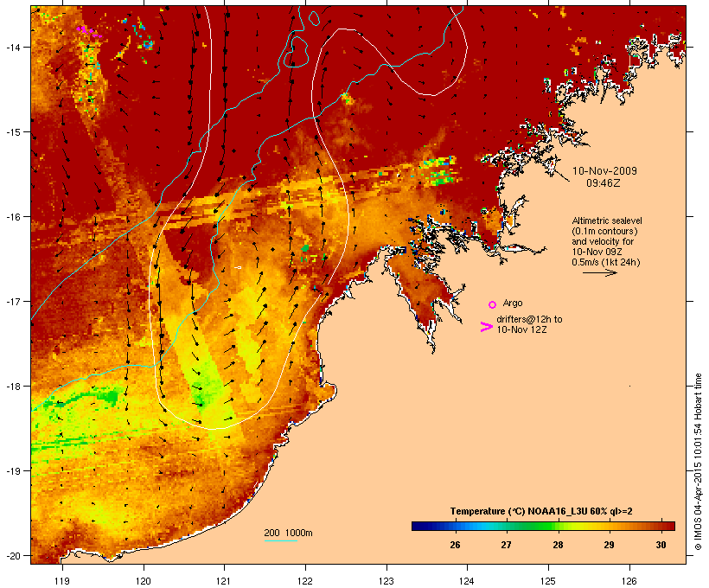Click the magenta drifter track near top-left
This screenshot has width=709, height=588.
click(89, 31)
